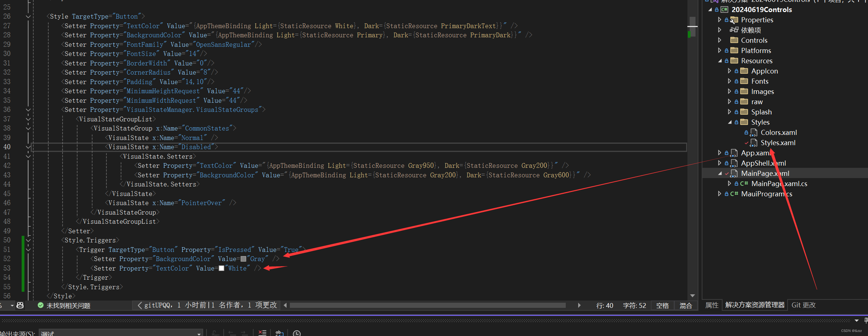The width and height of the screenshot is (868, 336).
Task: Click the C# icon of MauiProgram.cs
Action: 734,194
